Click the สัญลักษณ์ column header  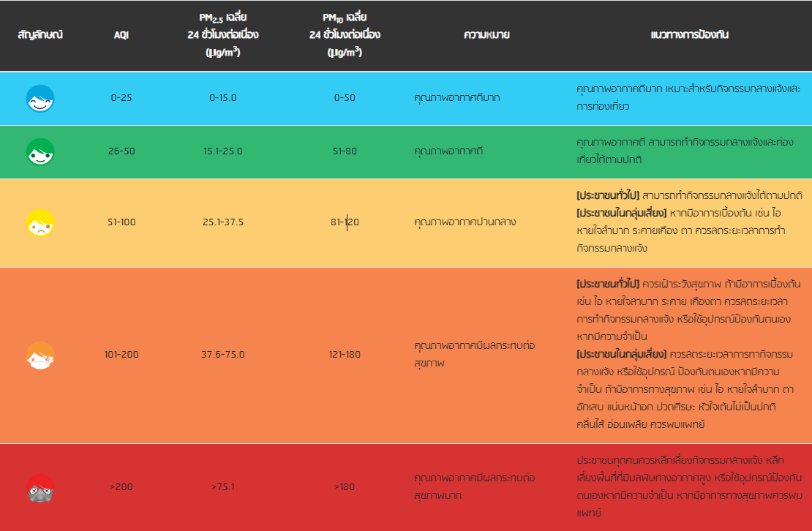pyautogui.click(x=40, y=35)
